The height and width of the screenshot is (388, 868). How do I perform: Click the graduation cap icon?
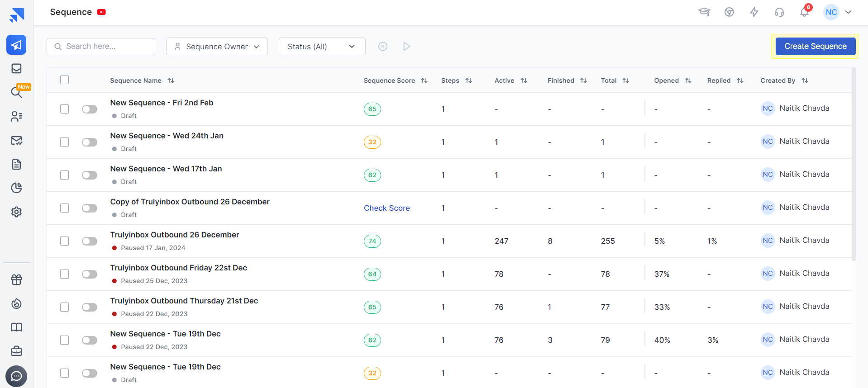click(704, 12)
